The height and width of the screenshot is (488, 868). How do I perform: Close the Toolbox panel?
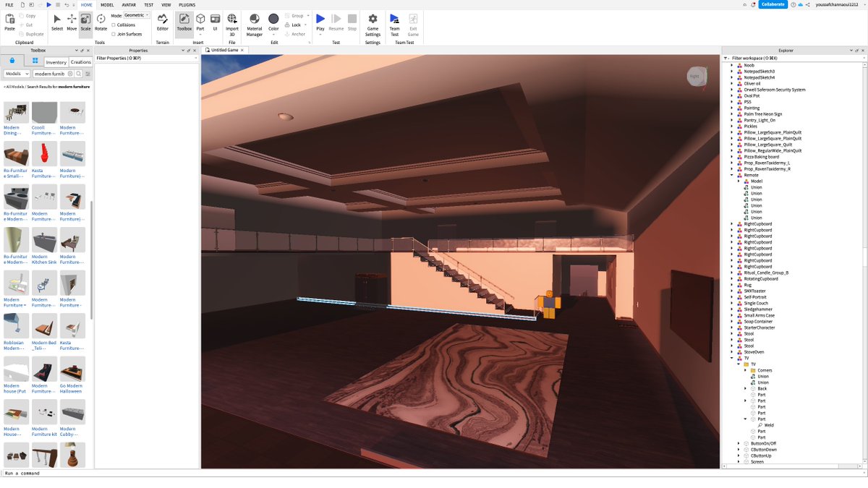click(88, 51)
